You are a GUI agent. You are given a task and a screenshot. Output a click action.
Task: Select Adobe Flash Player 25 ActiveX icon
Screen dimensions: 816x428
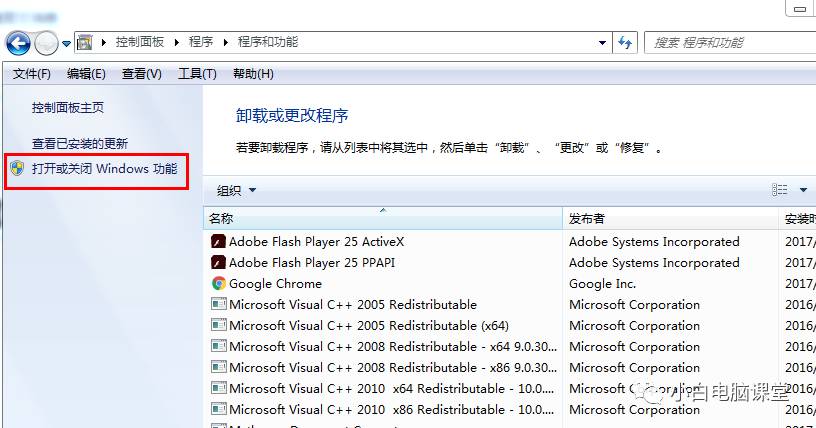pyautogui.click(x=219, y=242)
